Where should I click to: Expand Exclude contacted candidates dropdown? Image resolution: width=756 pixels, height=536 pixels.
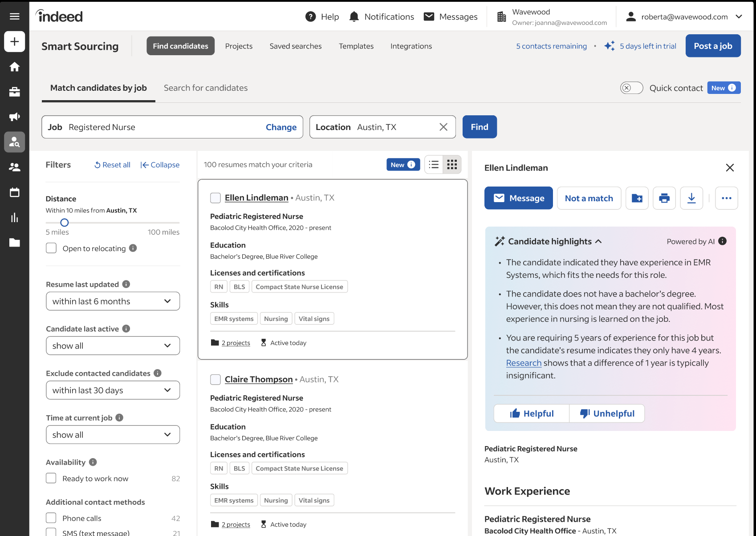click(x=113, y=390)
